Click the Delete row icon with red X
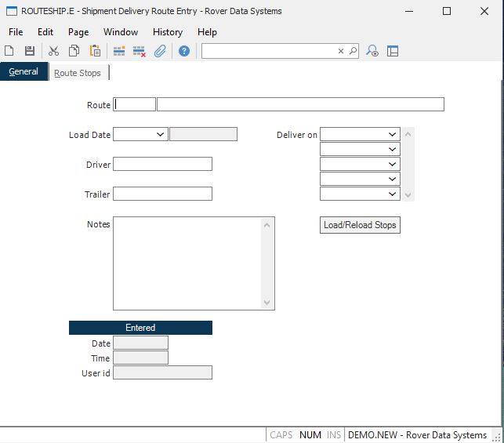The height and width of the screenshot is (443, 504). coord(140,51)
